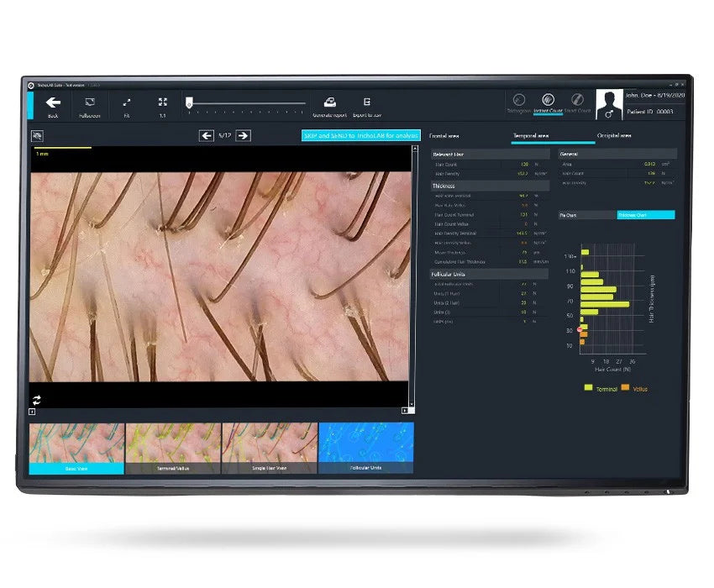
Task: Fit image to view
Action: (127, 102)
